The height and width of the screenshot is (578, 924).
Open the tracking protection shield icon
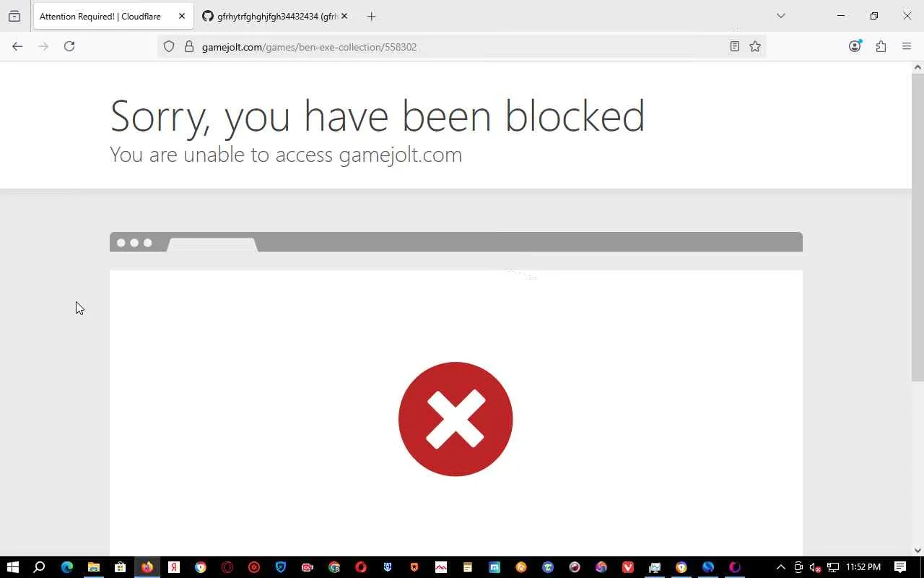point(169,46)
